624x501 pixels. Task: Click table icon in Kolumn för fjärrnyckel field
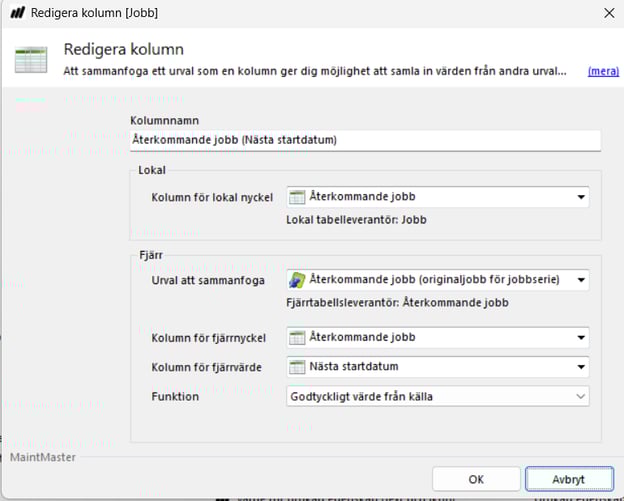pyautogui.click(x=297, y=337)
